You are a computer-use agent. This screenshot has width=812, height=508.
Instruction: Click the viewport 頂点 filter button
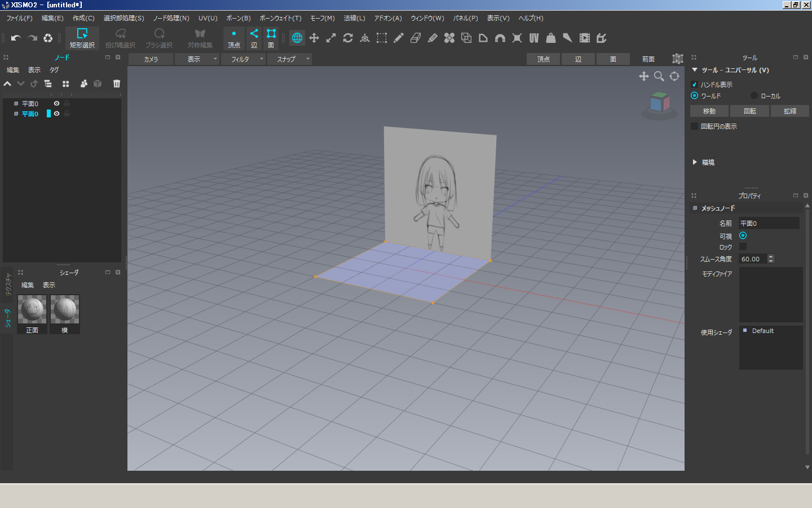click(544, 59)
